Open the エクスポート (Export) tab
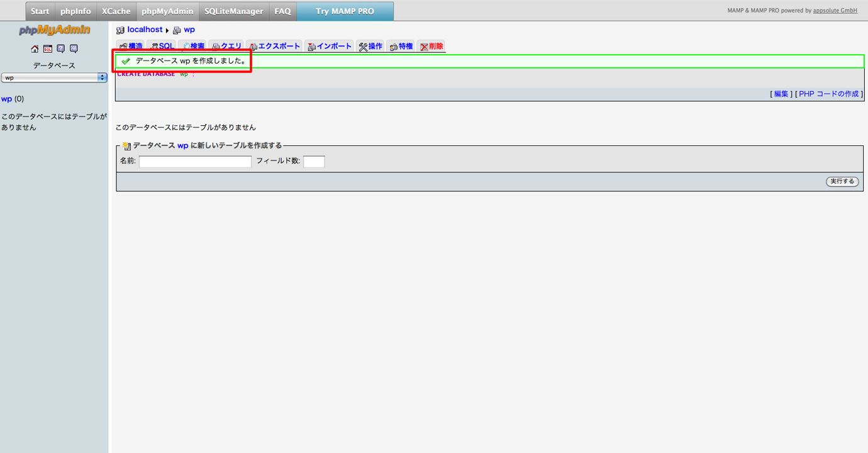Viewport: 868px width, 453px height. coord(274,47)
